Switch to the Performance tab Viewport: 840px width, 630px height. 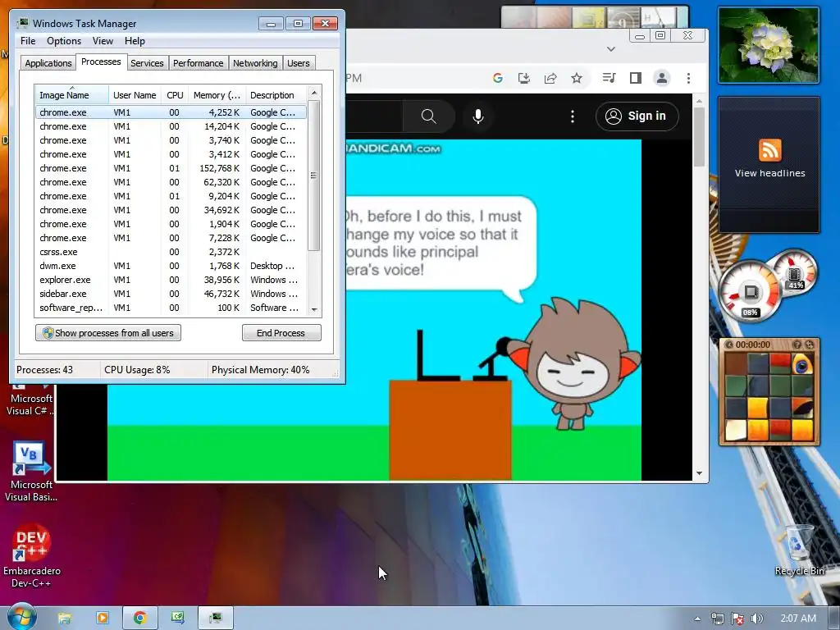199,63
